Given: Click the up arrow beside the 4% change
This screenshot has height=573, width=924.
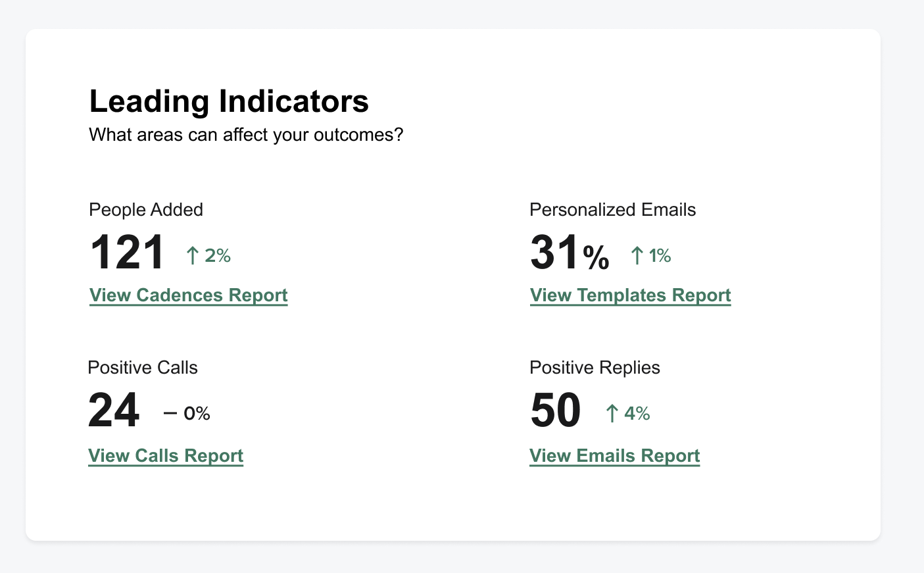Looking at the screenshot, I should point(612,412).
